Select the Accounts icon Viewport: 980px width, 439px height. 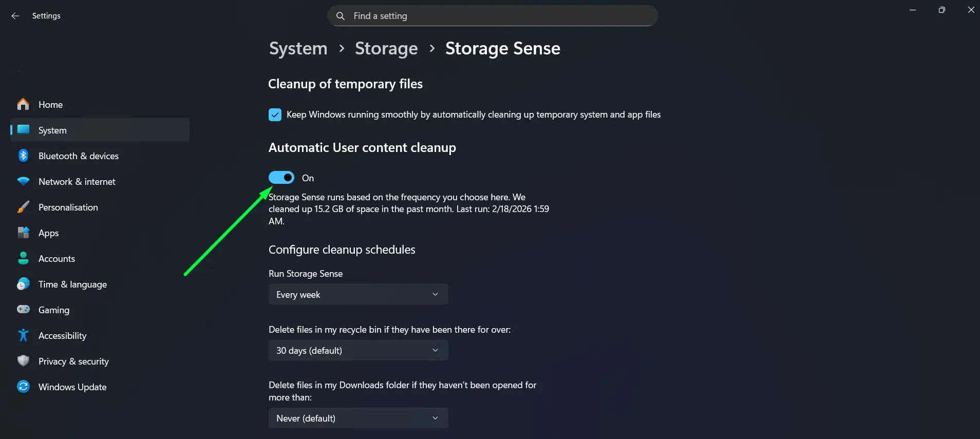coord(23,258)
